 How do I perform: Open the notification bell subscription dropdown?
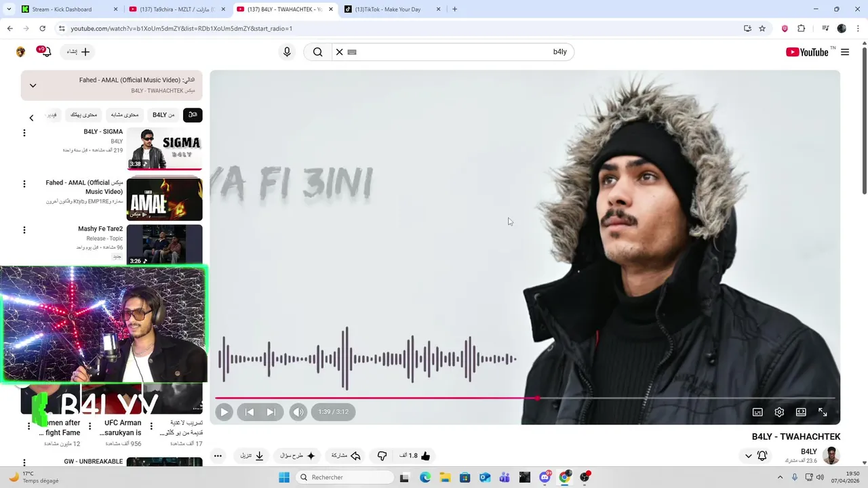(x=755, y=455)
